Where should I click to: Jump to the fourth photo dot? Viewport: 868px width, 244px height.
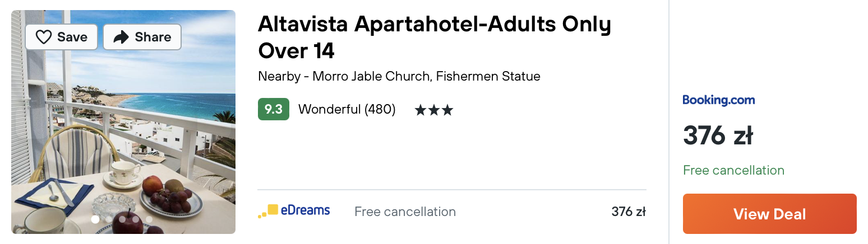(x=136, y=219)
